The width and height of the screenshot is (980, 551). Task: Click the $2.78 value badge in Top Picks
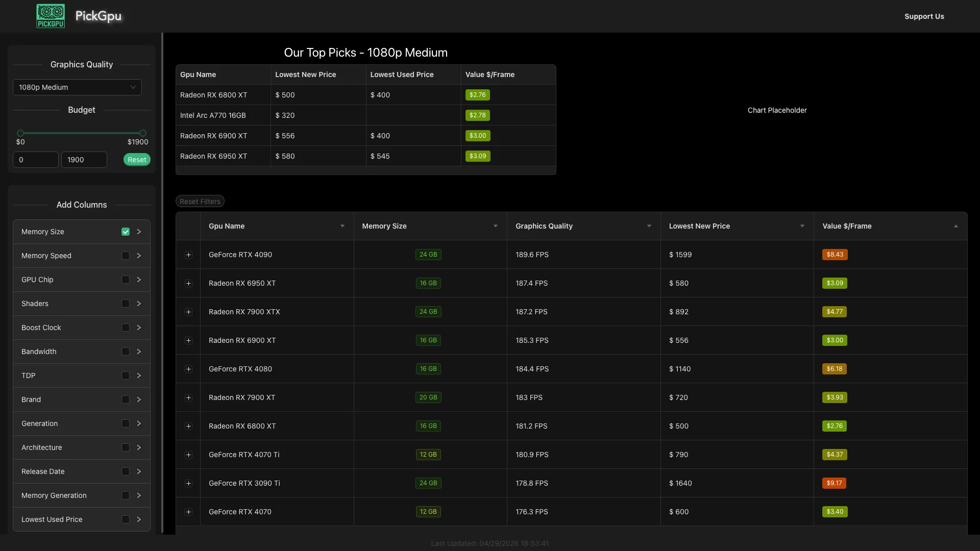(x=478, y=115)
